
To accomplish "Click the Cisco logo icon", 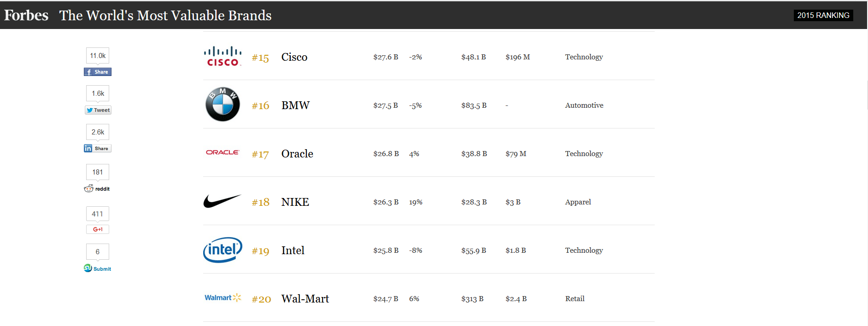I will pos(223,57).
